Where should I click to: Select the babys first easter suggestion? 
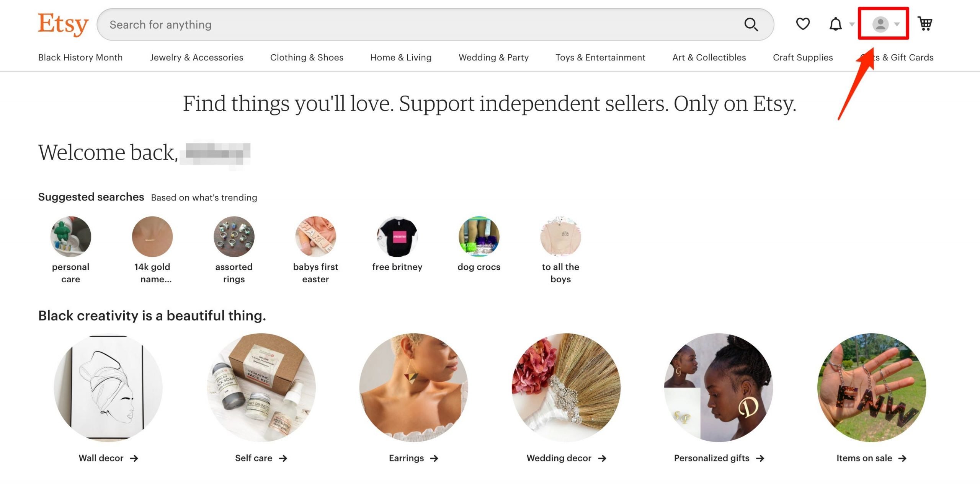coord(315,236)
